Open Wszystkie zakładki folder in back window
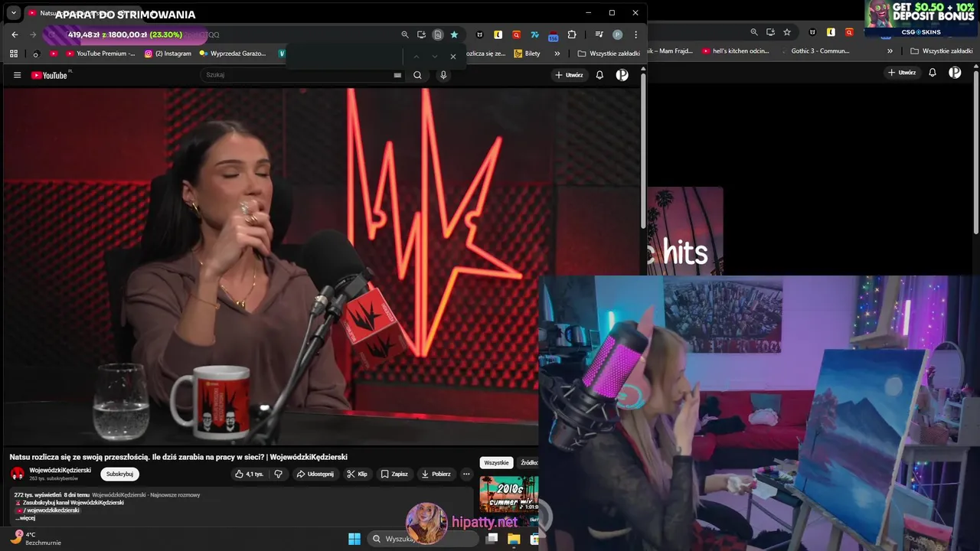 (x=941, y=51)
